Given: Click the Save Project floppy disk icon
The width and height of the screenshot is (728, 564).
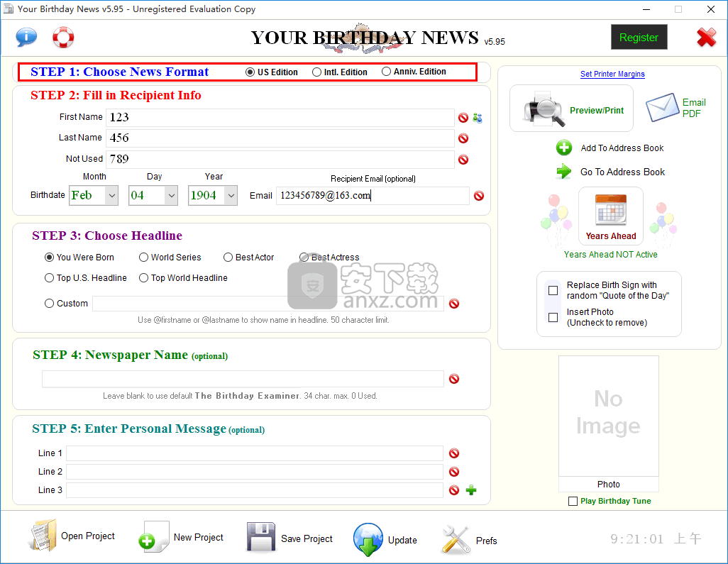Looking at the screenshot, I should point(261,538).
